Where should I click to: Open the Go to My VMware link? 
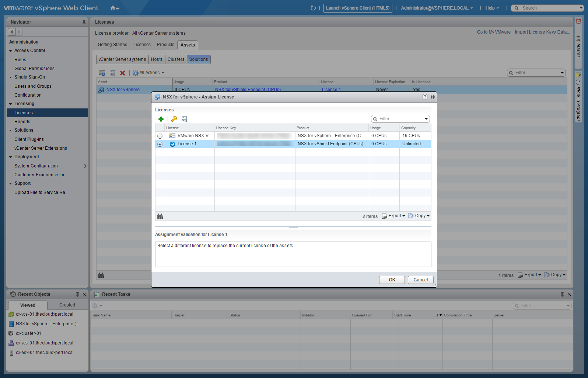tap(494, 32)
